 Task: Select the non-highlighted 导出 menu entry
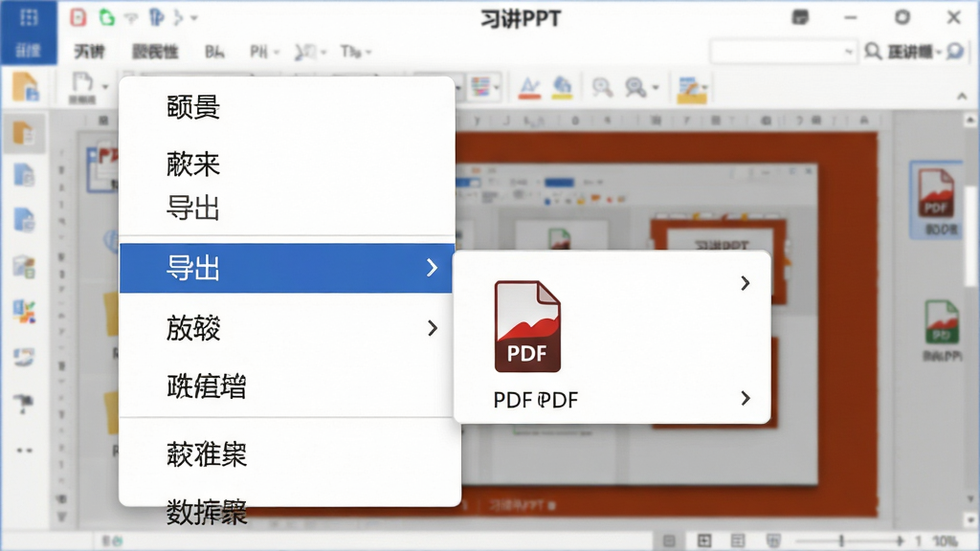click(x=193, y=208)
